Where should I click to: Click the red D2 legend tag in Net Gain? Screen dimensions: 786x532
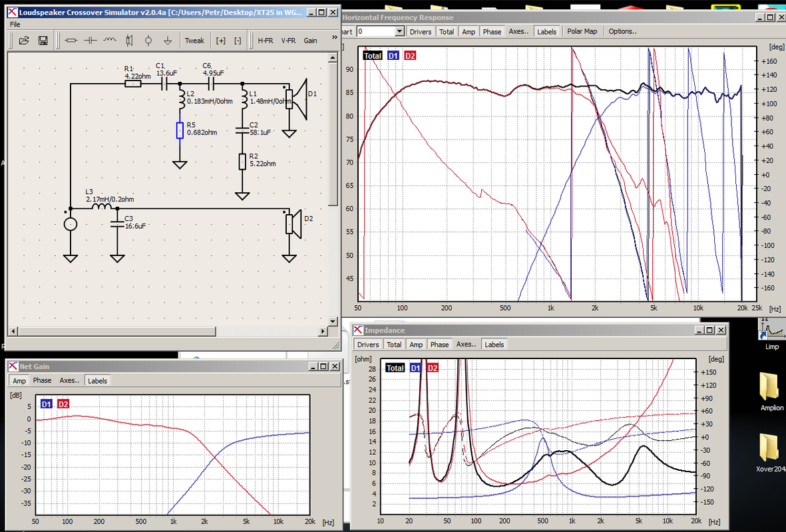coord(63,404)
